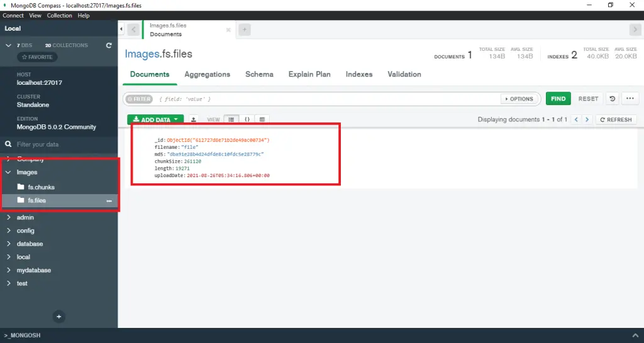
Task: Click the search magnifier in sidebar filter
Action: coord(8,144)
